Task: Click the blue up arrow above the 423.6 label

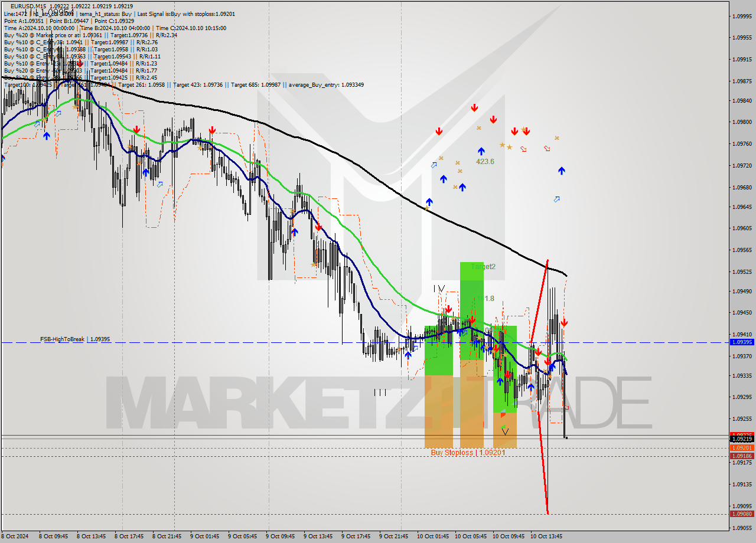Action: click(481, 152)
